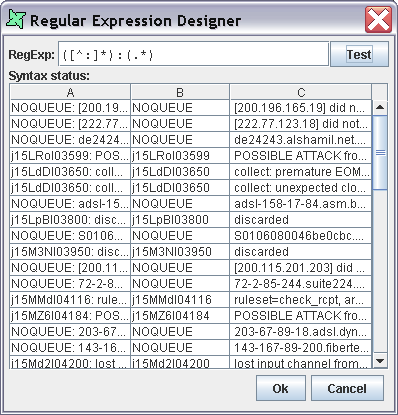Click the Regular Expression Designer title icon
The width and height of the screenshot is (398, 415).
(16, 20)
